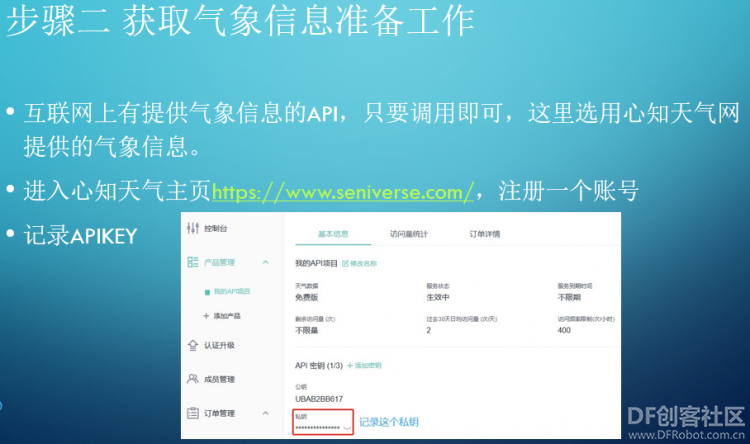This screenshot has width=750, height=444.
Task: Open the 访问量统计 tab
Action: click(x=408, y=234)
